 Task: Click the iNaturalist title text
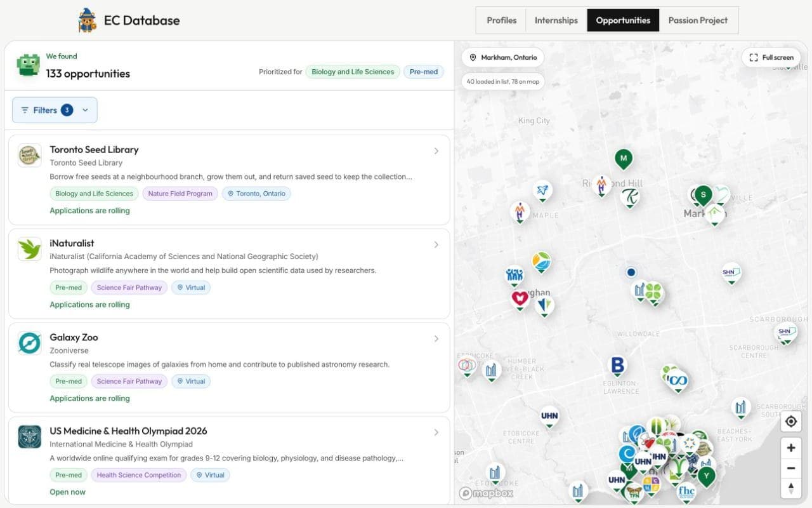pos(72,243)
